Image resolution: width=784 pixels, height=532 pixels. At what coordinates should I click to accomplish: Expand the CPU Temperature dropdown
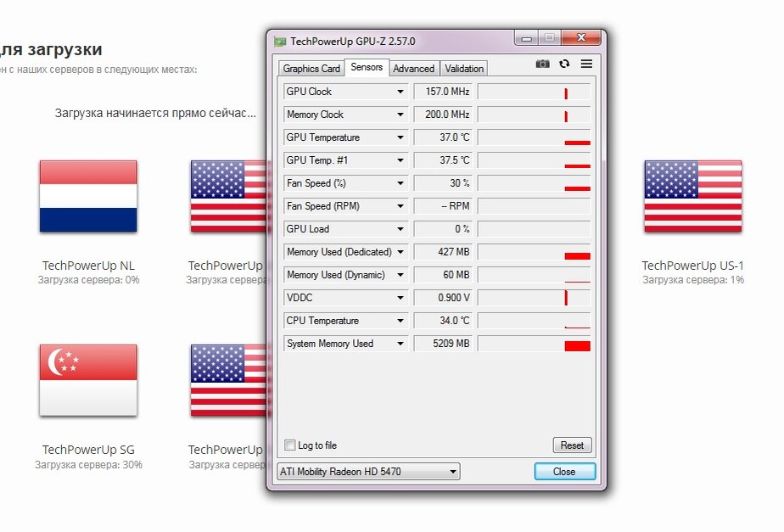(x=400, y=321)
